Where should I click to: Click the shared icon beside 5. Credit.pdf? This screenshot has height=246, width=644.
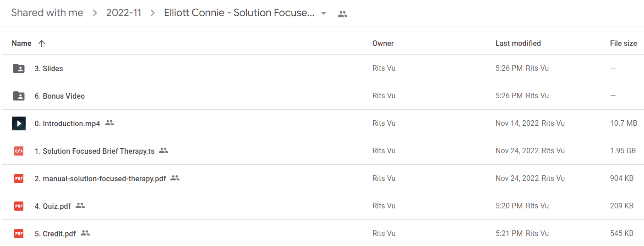coord(85,233)
